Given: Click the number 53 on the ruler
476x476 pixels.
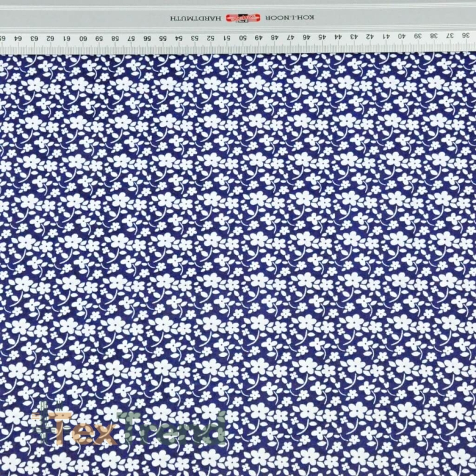Looking at the screenshot, I should click(194, 38).
